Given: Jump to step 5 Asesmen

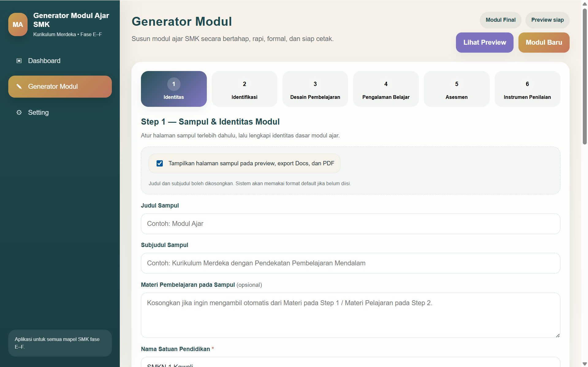Looking at the screenshot, I should 457,89.
